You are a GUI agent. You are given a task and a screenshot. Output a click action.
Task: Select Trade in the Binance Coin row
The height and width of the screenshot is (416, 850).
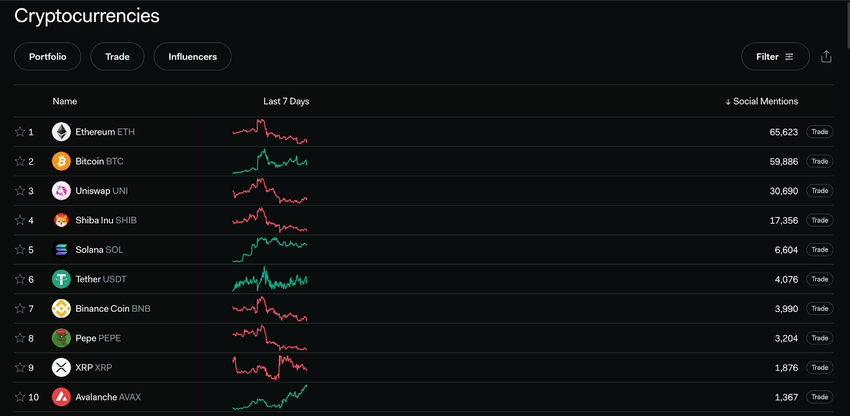tap(820, 308)
